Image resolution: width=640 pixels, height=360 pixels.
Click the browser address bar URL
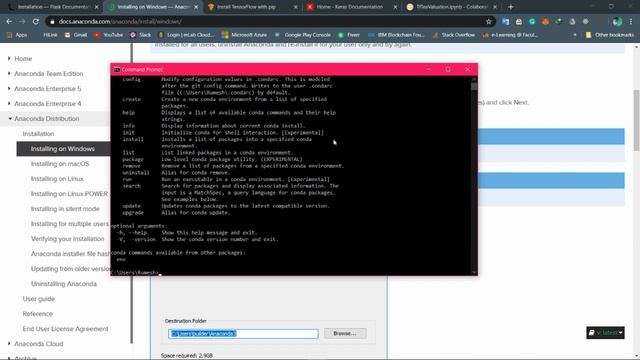point(120,21)
